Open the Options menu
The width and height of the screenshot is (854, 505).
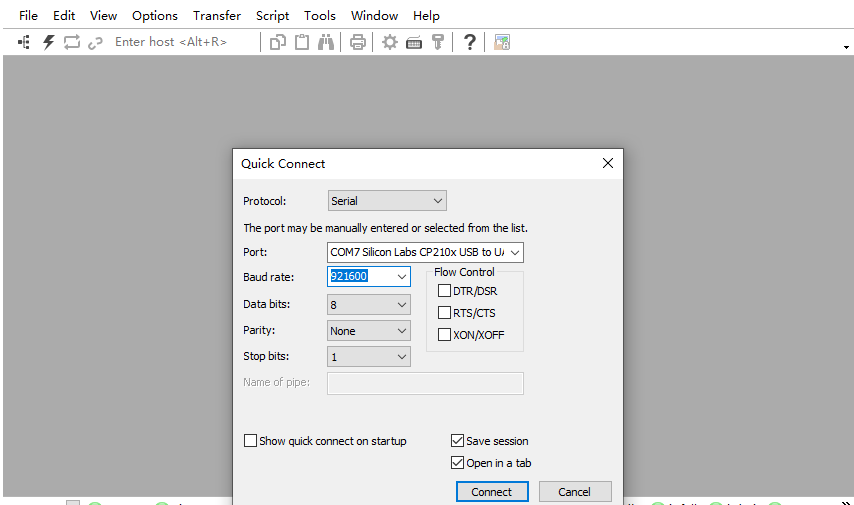click(x=155, y=16)
